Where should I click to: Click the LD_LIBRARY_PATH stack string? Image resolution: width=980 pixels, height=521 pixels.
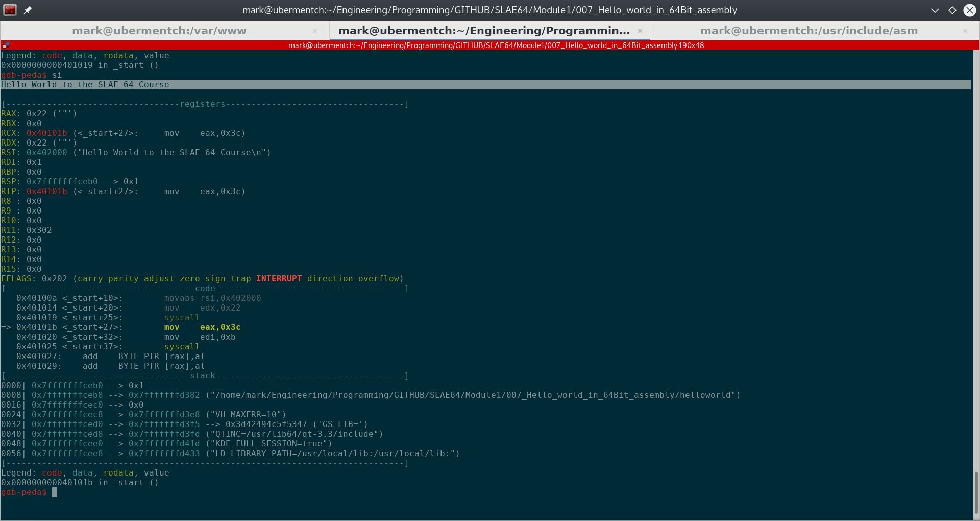(332, 454)
